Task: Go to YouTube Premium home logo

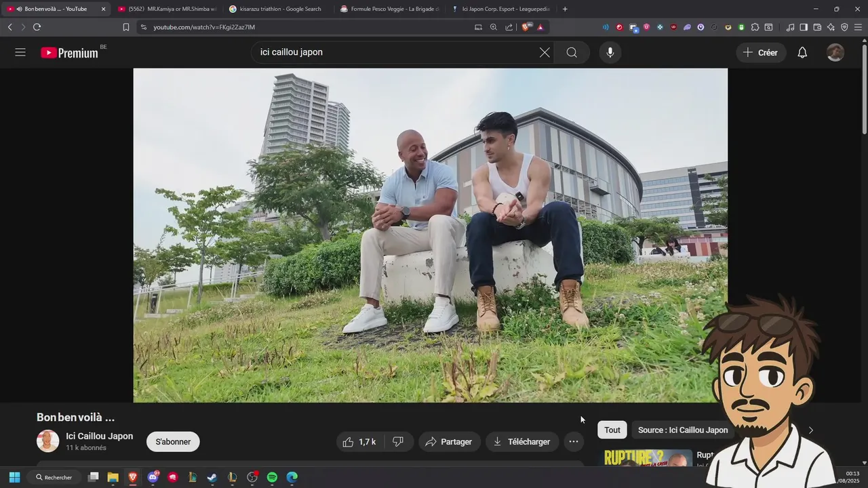Action: point(69,52)
